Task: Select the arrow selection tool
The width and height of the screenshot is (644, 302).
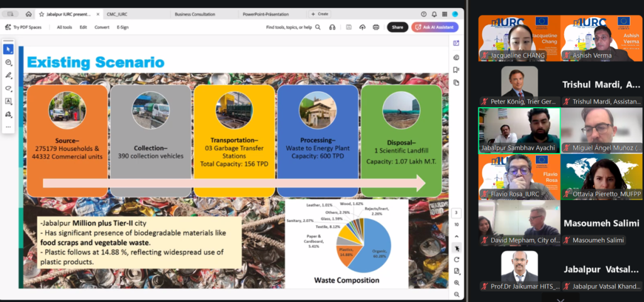Action: click(8, 49)
